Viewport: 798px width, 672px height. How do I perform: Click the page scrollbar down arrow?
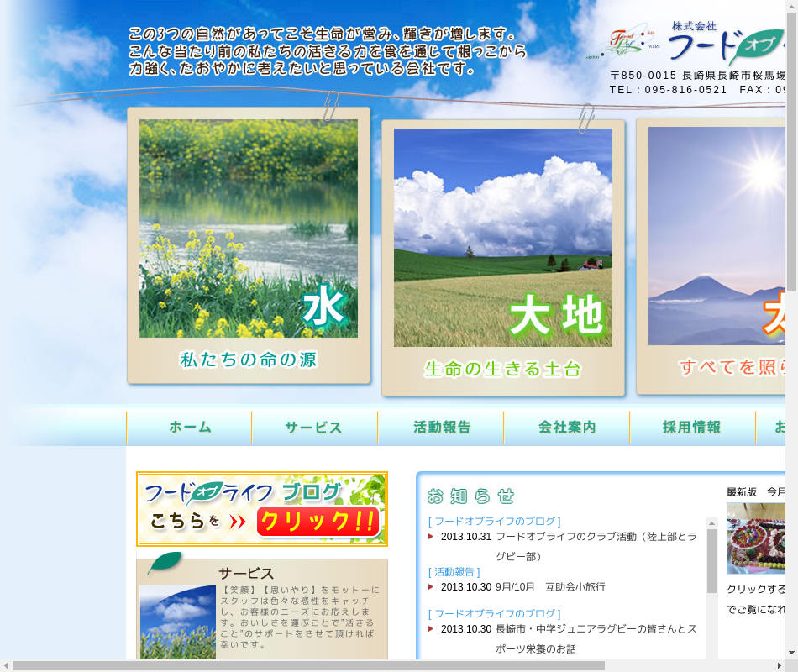pos(791,653)
